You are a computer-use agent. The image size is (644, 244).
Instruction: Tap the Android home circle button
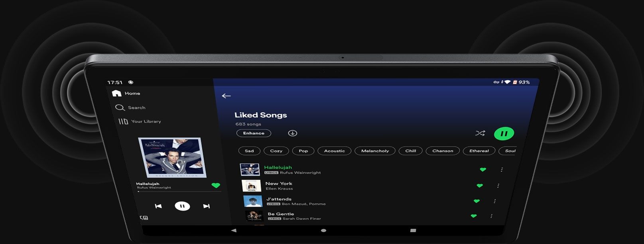pos(323,230)
